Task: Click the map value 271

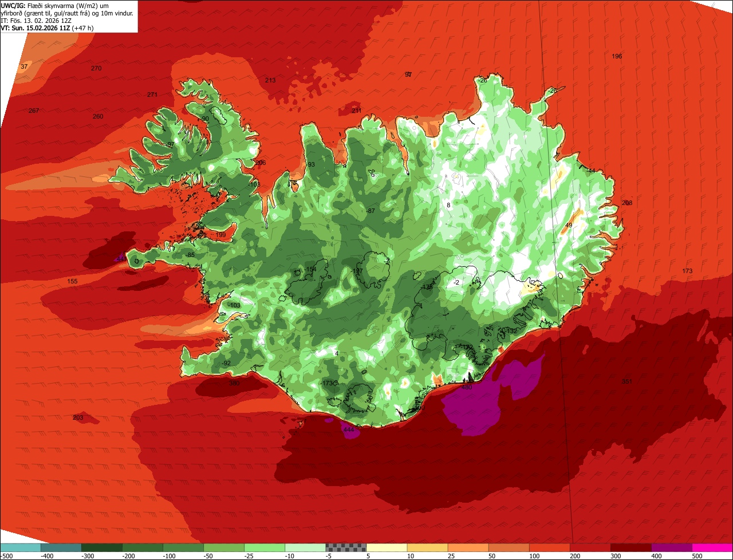Action: coord(152,94)
